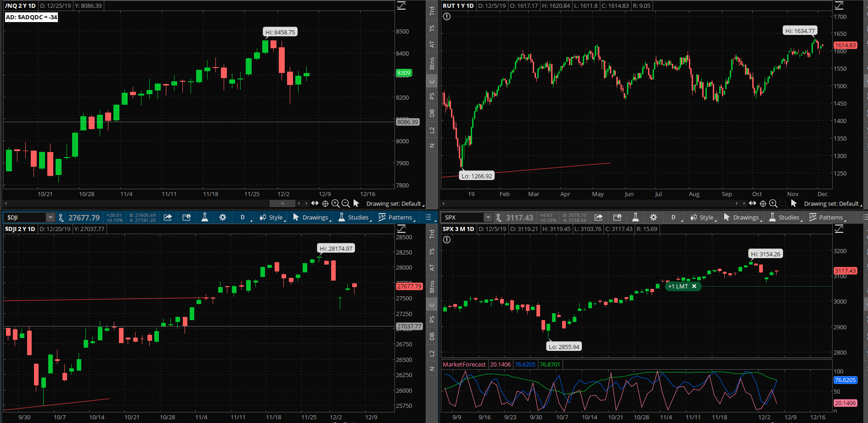Screen dimensions: 868x423
Task: Click the +1 LMT order label
Action: click(x=678, y=286)
